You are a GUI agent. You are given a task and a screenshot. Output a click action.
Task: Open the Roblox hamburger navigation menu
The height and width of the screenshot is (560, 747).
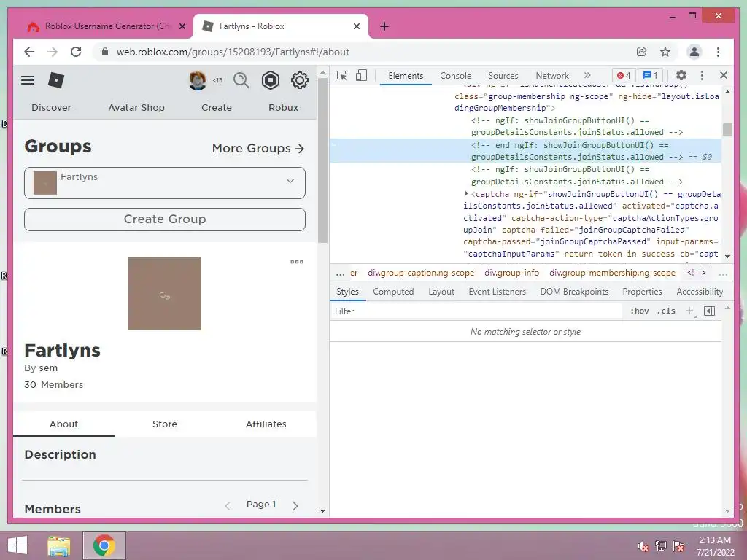28,80
